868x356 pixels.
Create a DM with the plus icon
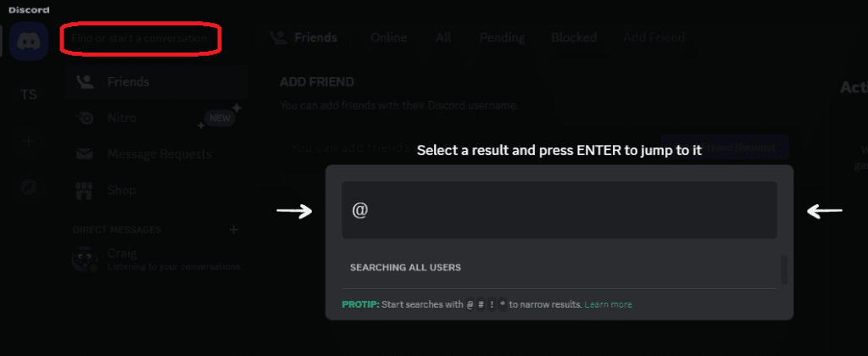click(234, 229)
